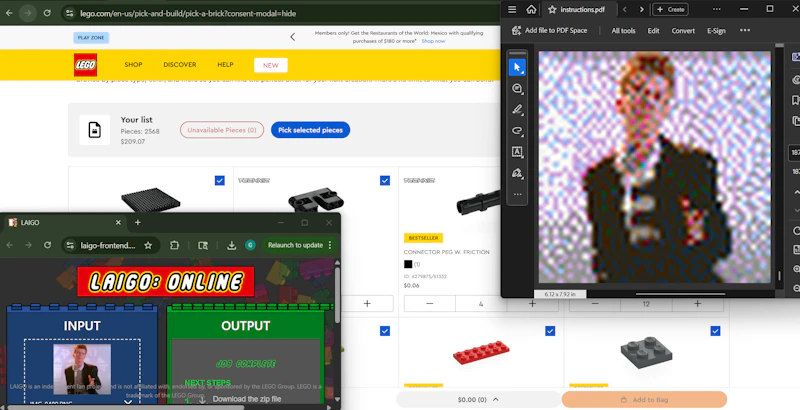The image size is (800, 410).
Task: Open Chrome three-dot menu in LAIGO window
Action: (x=330, y=245)
